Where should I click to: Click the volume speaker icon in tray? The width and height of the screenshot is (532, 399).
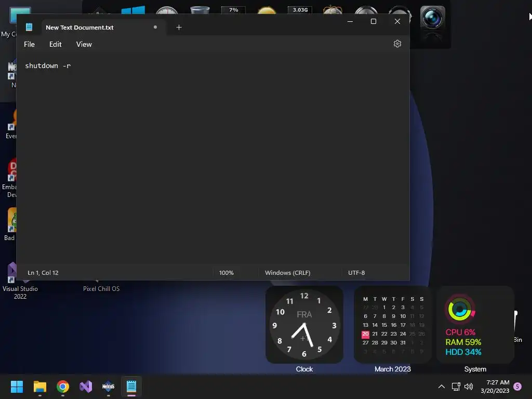point(469,387)
